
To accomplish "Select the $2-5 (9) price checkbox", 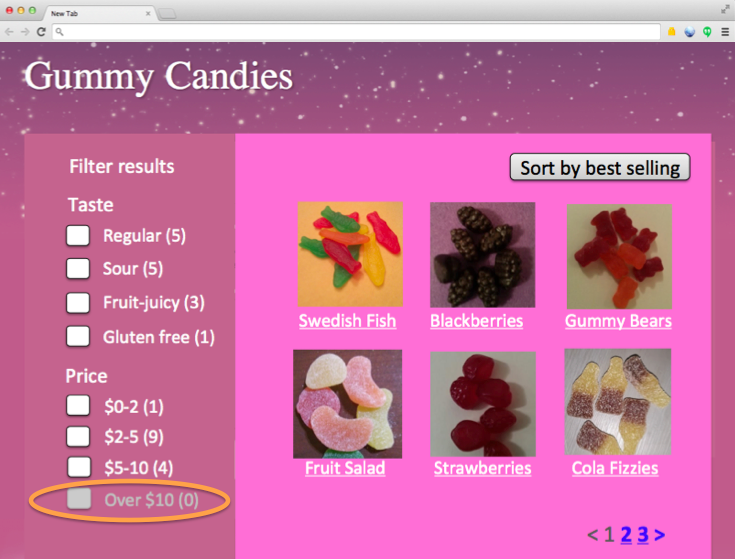I will tap(78, 437).
